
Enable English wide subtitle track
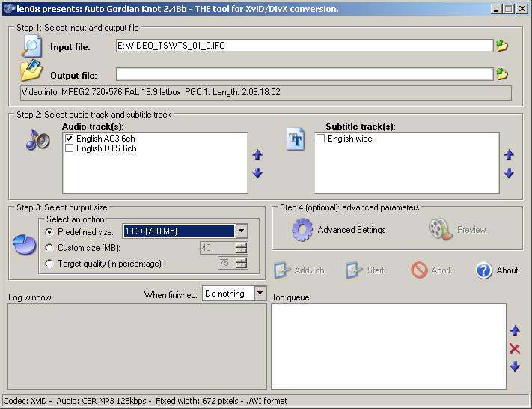320,139
